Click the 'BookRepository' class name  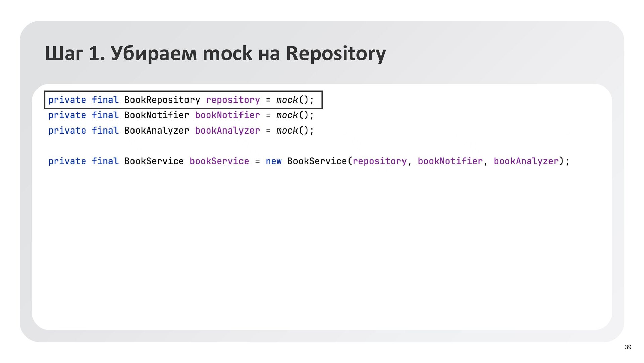pos(162,100)
